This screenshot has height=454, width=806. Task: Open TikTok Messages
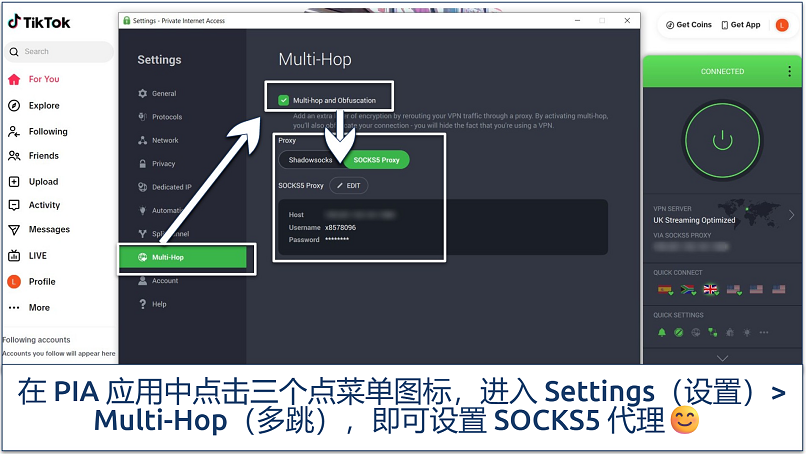click(39, 229)
